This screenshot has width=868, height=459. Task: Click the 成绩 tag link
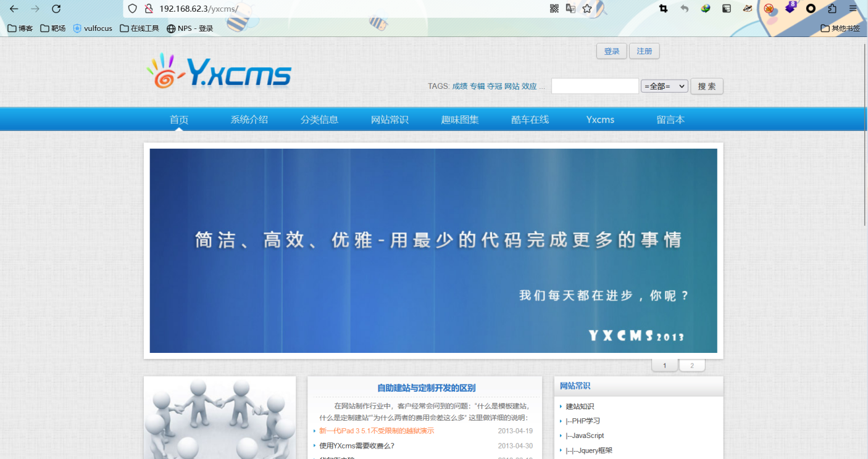(x=460, y=86)
